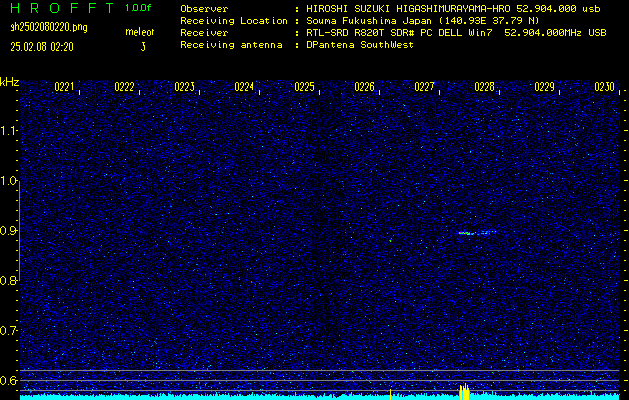Select the 0226 time marker
This screenshot has width=629, height=400.
click(x=364, y=87)
